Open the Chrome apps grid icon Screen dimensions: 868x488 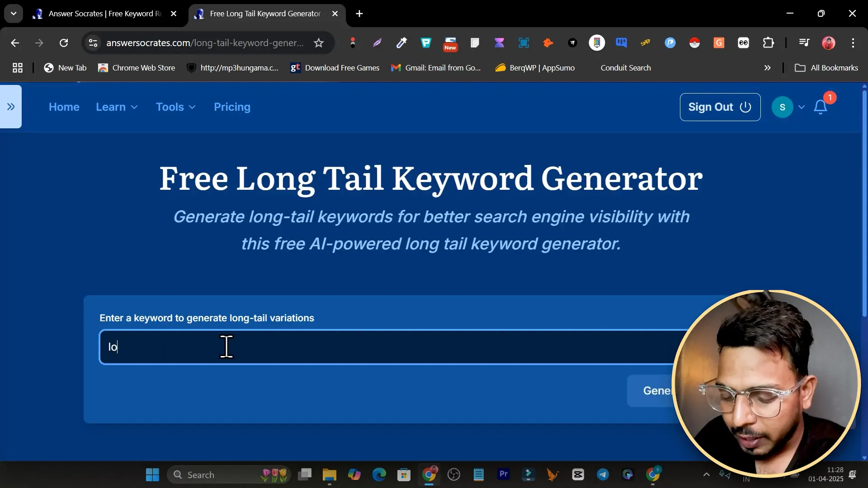click(x=18, y=68)
